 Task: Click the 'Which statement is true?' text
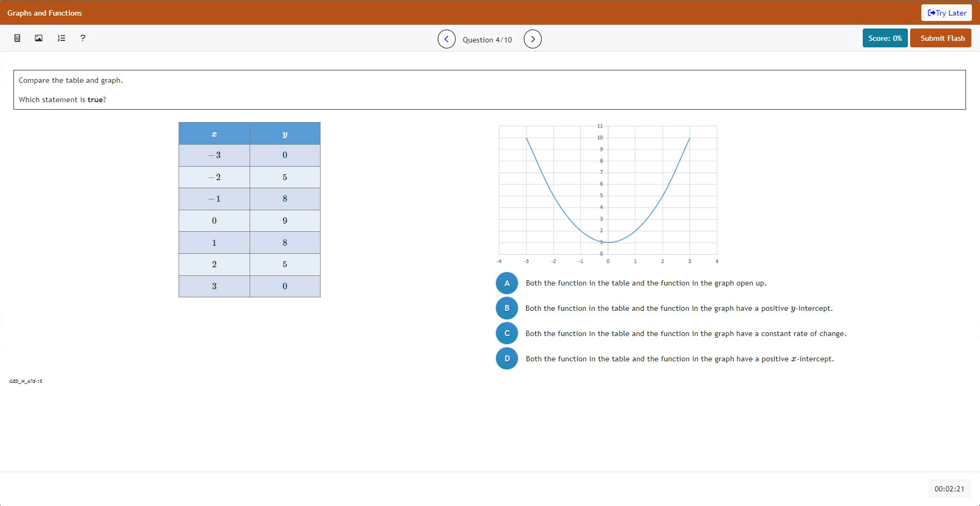pos(62,100)
